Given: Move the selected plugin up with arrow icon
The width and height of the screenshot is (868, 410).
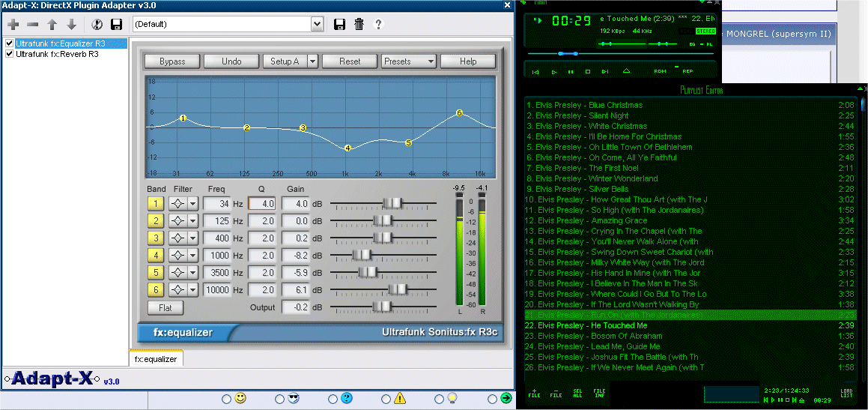Looking at the screenshot, I should [52, 25].
